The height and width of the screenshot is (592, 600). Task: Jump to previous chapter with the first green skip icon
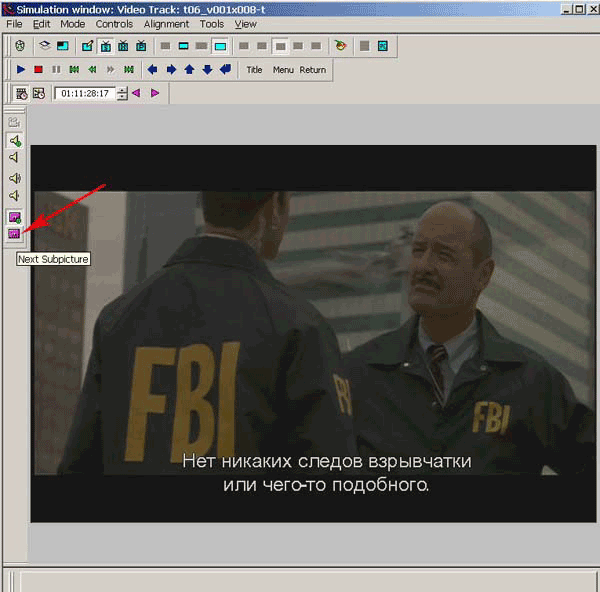[74, 70]
